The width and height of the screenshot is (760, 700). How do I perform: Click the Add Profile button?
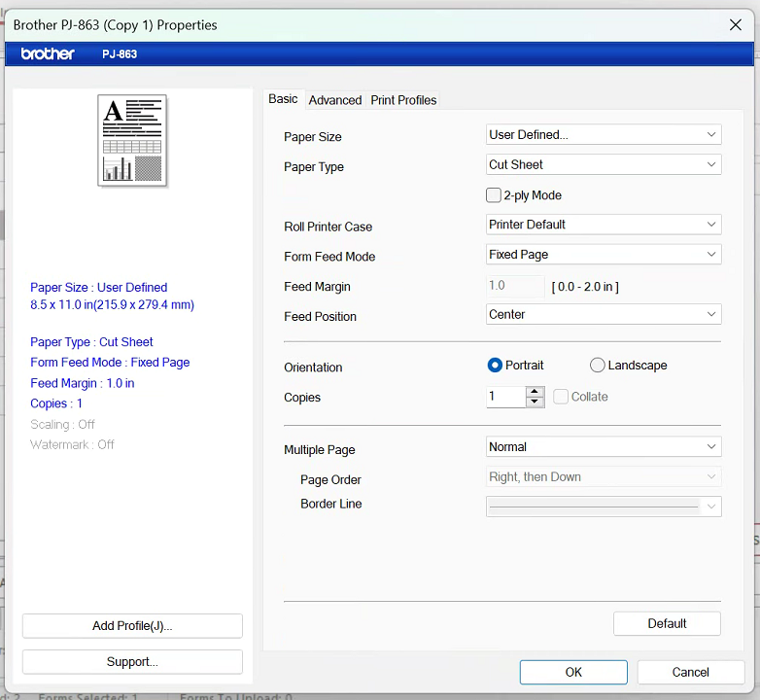tap(132, 626)
